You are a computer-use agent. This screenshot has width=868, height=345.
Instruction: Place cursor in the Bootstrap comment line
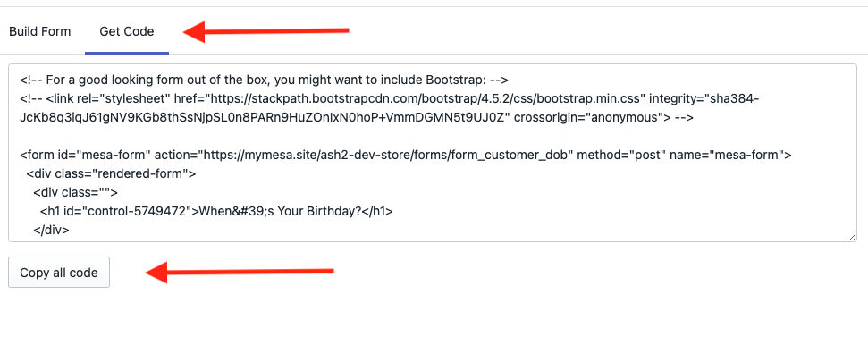tap(264, 80)
